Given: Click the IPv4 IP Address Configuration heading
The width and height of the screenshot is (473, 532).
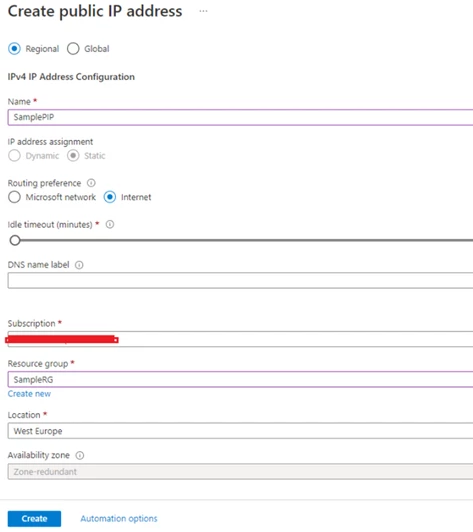Looking at the screenshot, I should pyautogui.click(x=71, y=77).
